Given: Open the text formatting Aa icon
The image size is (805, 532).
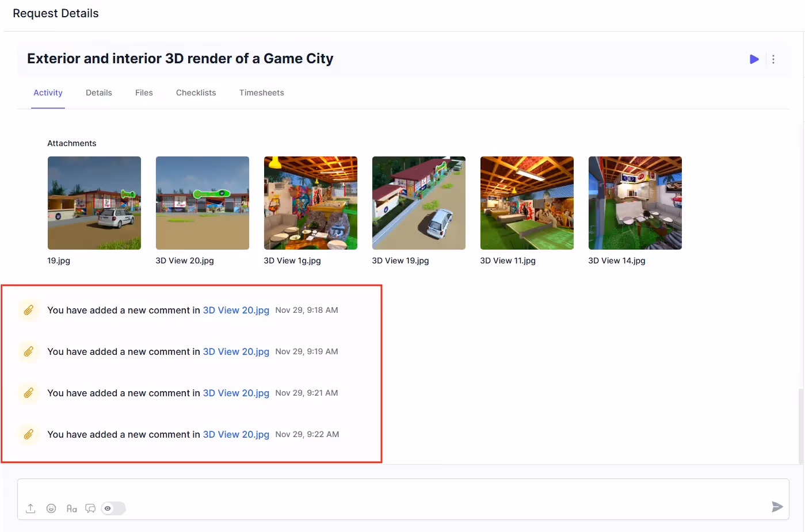Looking at the screenshot, I should 71,508.
